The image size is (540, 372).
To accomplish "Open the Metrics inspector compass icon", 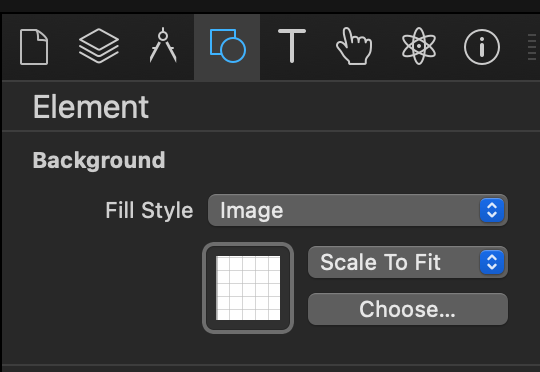I will pos(163,45).
